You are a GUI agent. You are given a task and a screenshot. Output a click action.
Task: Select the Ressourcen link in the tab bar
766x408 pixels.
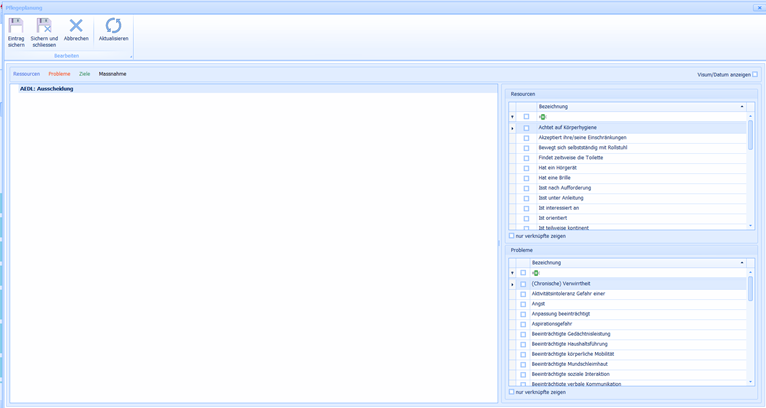tap(27, 74)
